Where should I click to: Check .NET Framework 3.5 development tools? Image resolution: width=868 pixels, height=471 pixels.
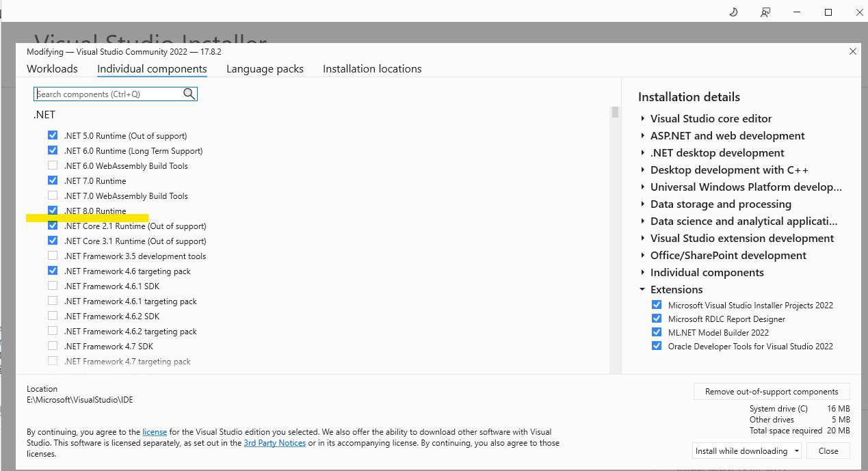53,256
